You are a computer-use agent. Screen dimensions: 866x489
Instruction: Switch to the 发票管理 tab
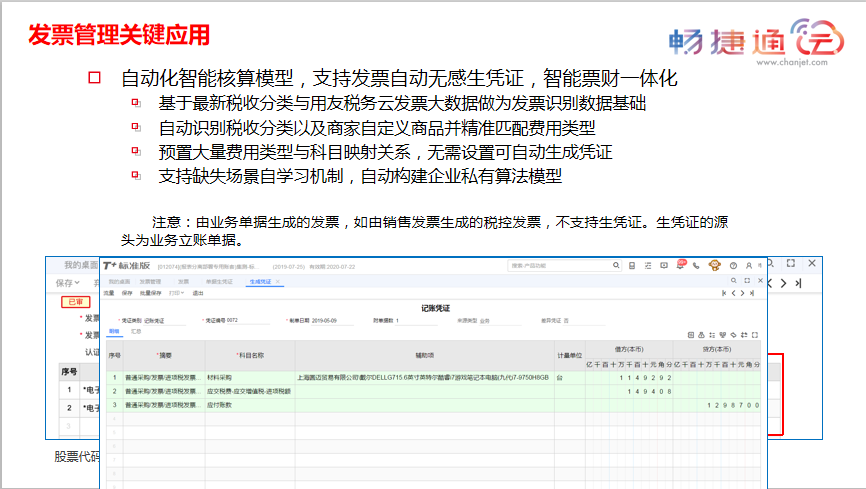150,282
